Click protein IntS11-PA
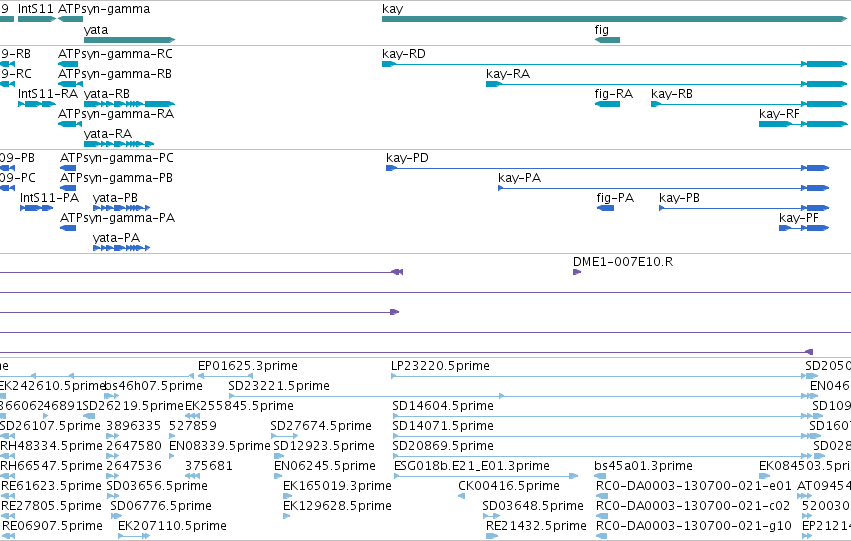Viewport: 851px width, 541px height. tap(36, 208)
